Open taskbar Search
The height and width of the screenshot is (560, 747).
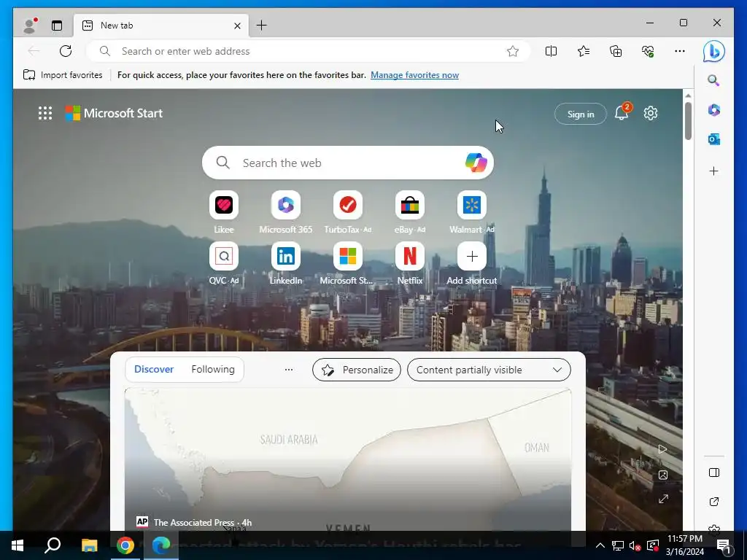click(x=53, y=545)
